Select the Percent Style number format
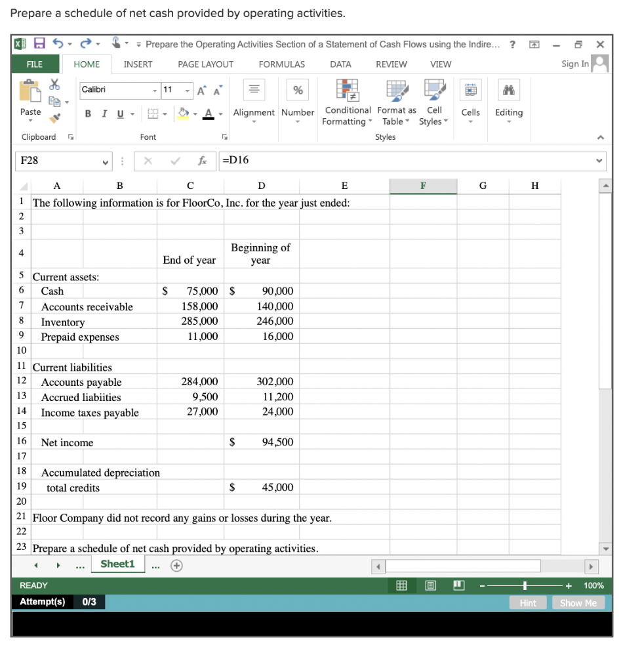Screen dimensions: 640x672 point(298,90)
